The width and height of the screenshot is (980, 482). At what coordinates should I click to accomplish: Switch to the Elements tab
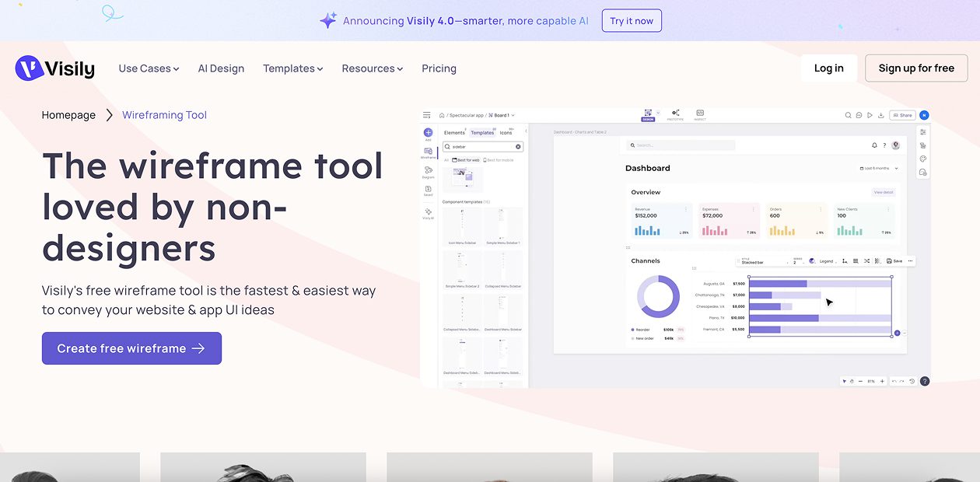pos(456,131)
